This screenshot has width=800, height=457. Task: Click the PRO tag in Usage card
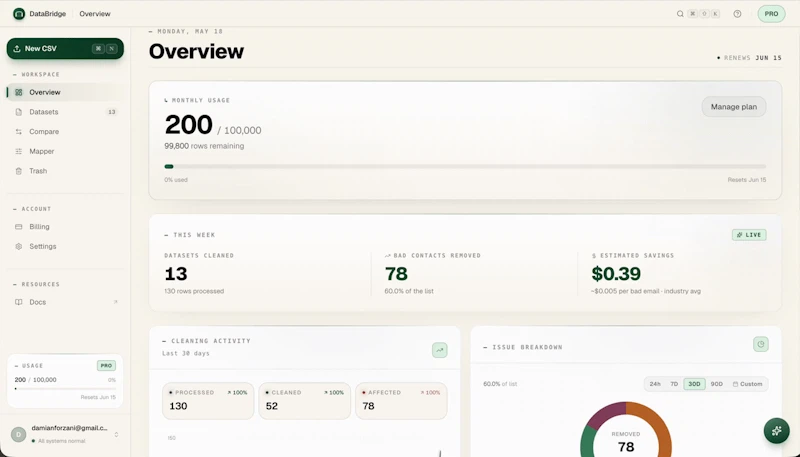pyautogui.click(x=106, y=366)
